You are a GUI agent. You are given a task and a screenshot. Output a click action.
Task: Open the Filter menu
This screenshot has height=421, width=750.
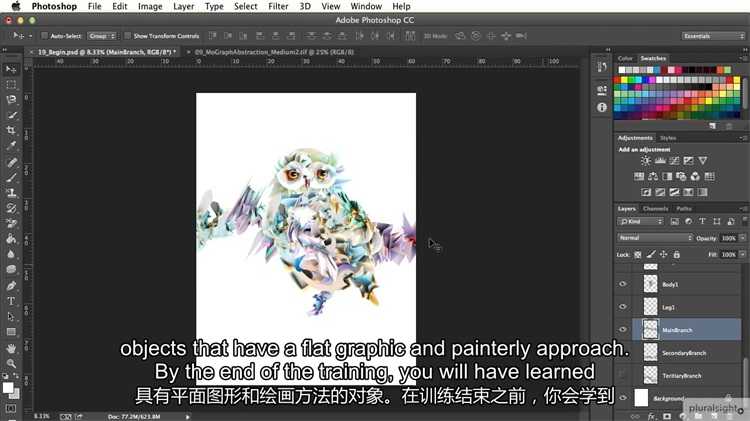278,6
